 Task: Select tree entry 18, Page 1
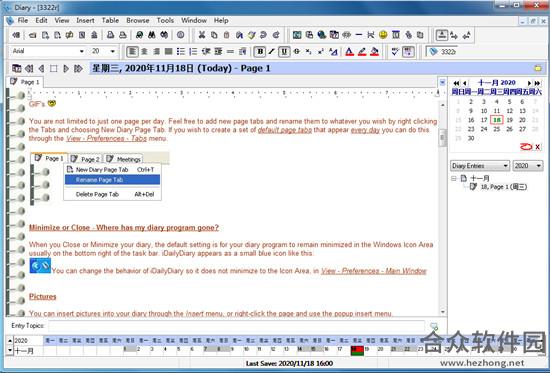(503, 187)
